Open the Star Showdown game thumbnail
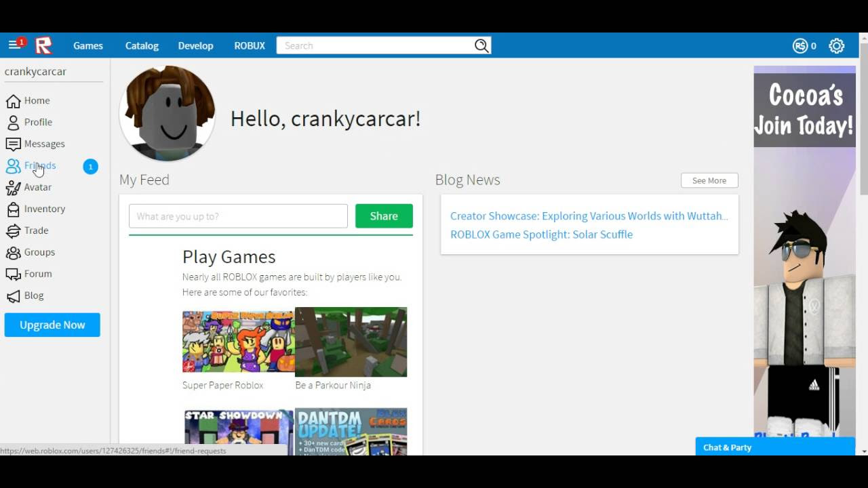Screen dimensions: 868x488 point(239,432)
